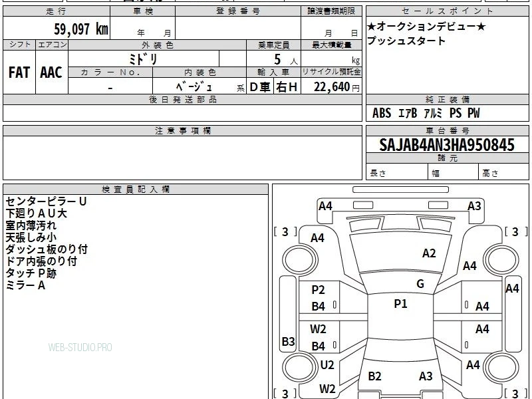The width and height of the screenshot is (532, 399).
Task: Click PS in genuine equipment
Action: [x=456, y=113]
